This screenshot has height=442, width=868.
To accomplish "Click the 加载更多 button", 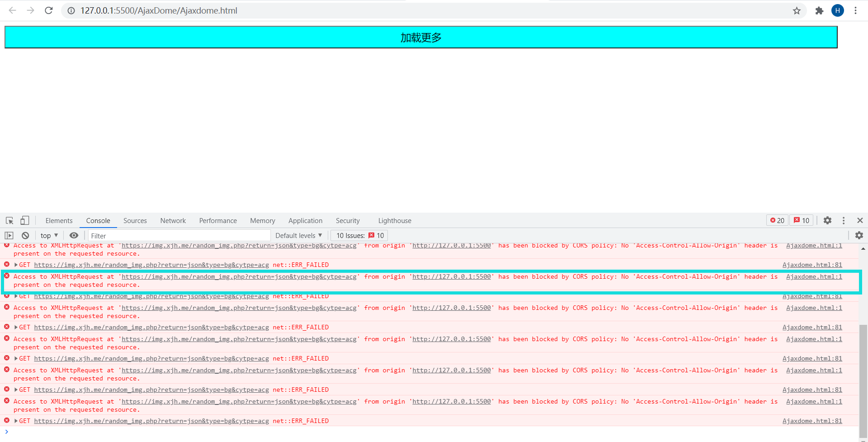I will pos(421,37).
